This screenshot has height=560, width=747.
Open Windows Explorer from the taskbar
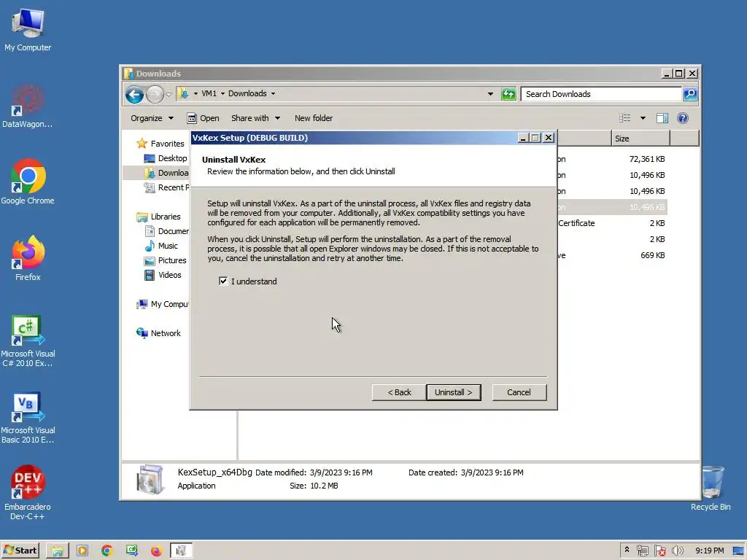[58, 551]
